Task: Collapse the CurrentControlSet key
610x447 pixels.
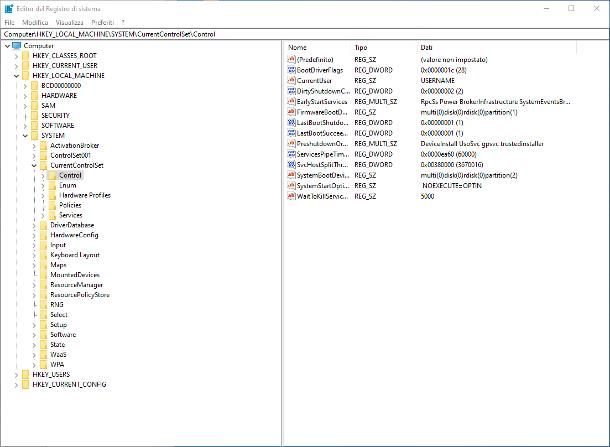Action: point(33,165)
